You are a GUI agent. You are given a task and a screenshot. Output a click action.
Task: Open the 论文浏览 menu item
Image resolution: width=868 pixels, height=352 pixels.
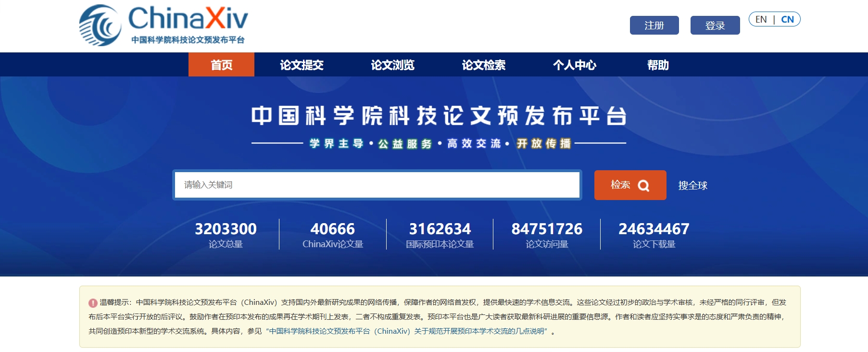pyautogui.click(x=392, y=64)
